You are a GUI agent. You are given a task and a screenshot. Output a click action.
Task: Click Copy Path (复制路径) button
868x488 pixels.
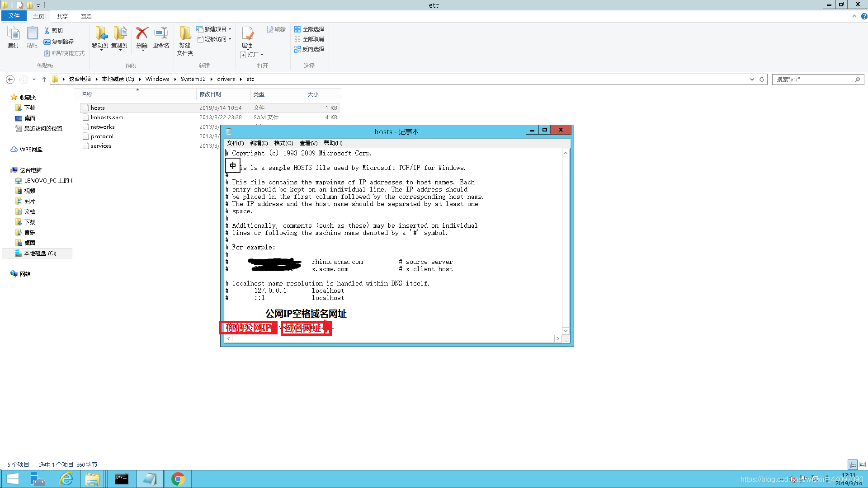point(59,42)
